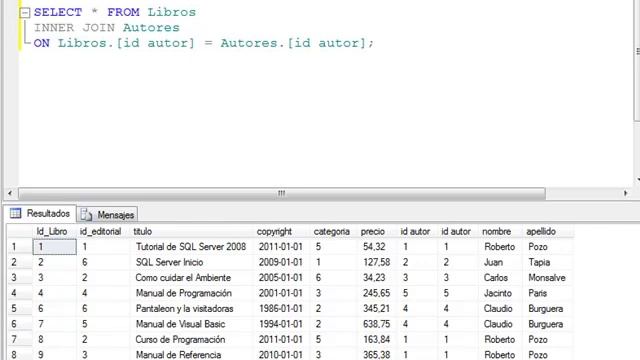
Task: Select the precio column header
Action: (x=377, y=231)
